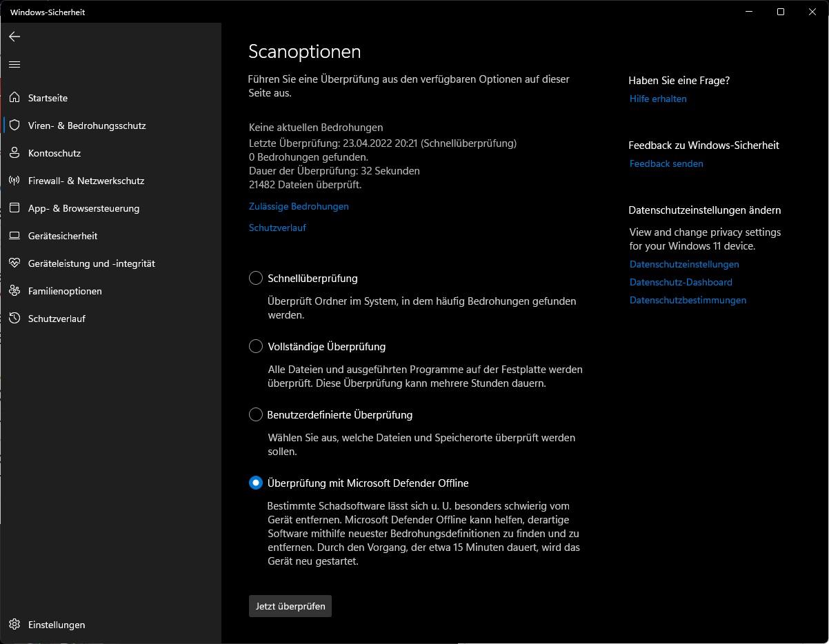Open the Zulässige Bedrohungen link

coord(299,206)
